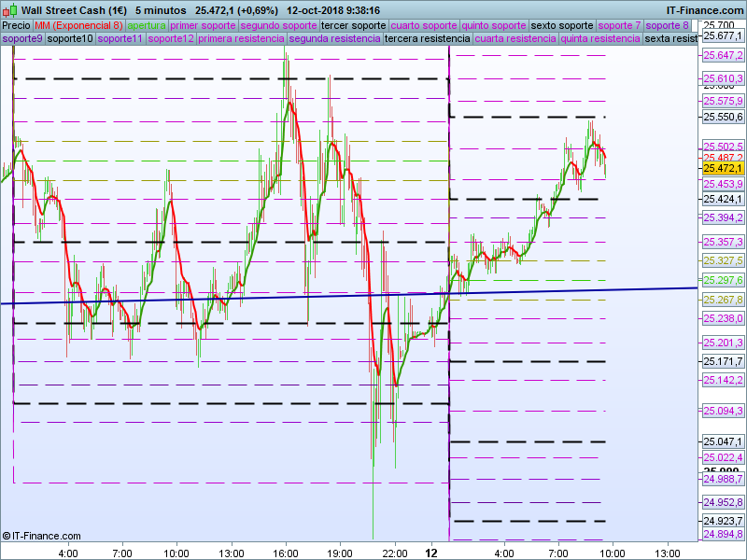Select the bold 12 date marker on time axis

(x=431, y=553)
